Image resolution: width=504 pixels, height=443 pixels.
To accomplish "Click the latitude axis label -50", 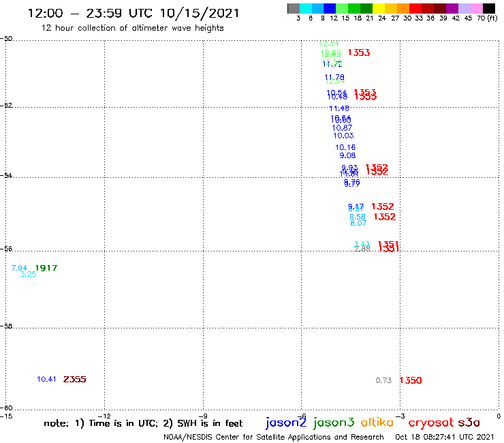I will click(6, 39).
